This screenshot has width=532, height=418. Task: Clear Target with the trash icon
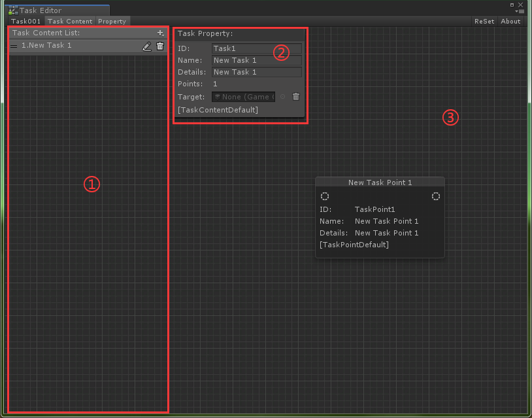tap(295, 96)
